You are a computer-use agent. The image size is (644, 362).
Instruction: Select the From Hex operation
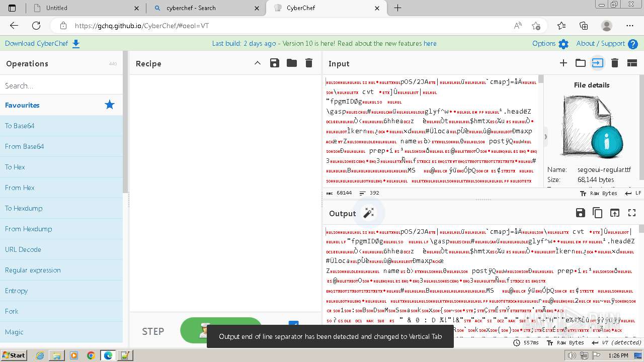tap(61, 188)
